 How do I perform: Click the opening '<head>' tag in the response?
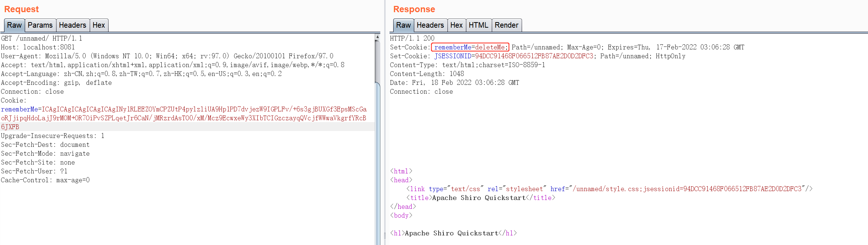[x=401, y=180]
